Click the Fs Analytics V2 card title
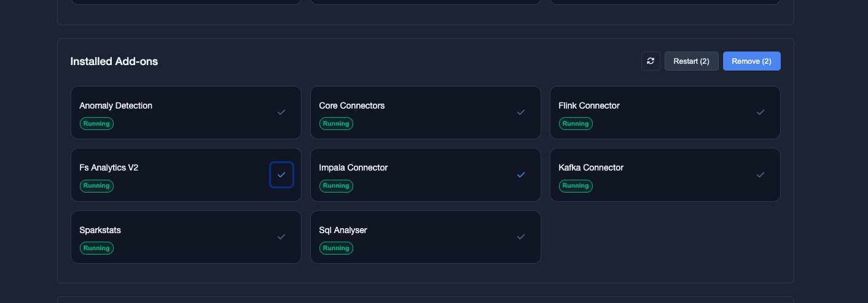The width and height of the screenshot is (868, 303). [x=109, y=167]
